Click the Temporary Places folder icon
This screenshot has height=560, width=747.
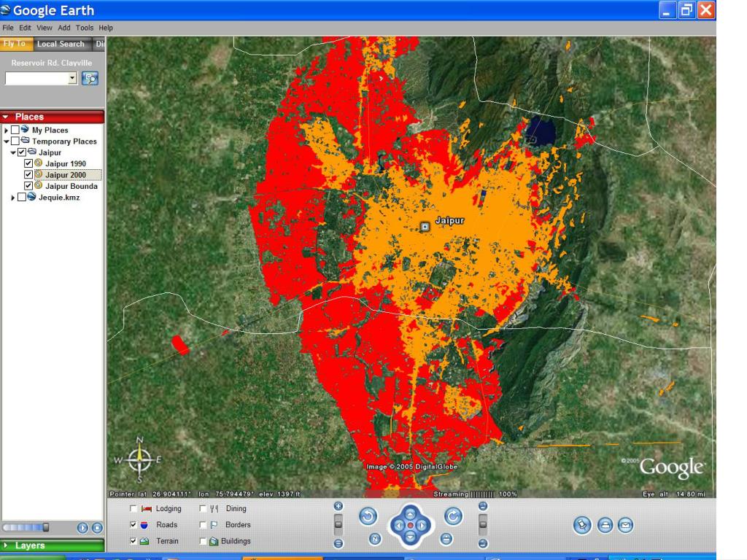25,141
